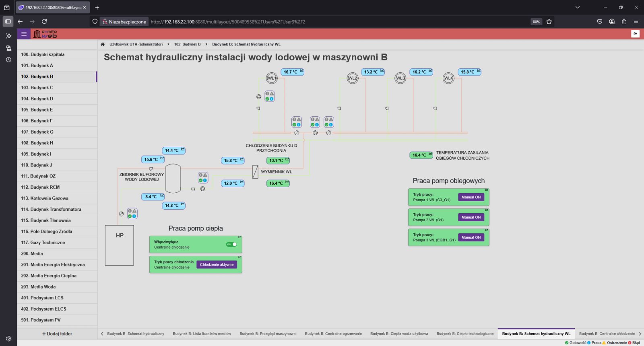Reload the page using the browser refresh icon
The height and width of the screenshot is (346, 644).
point(44,22)
